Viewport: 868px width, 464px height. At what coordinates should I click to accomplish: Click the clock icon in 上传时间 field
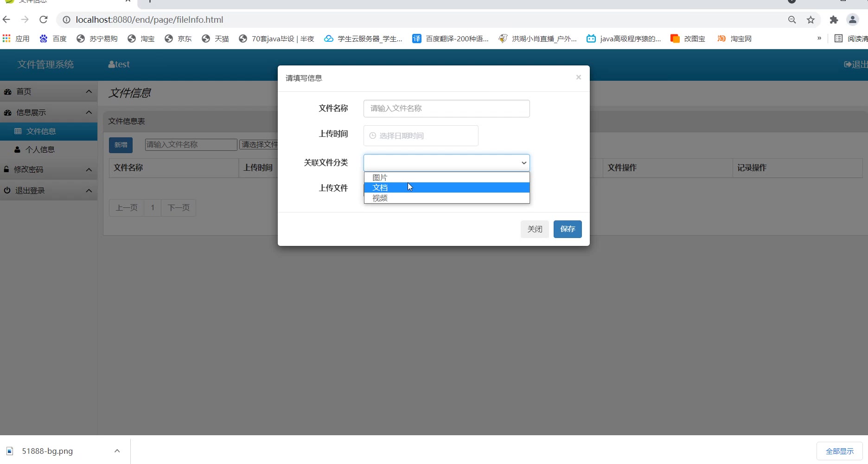pos(372,136)
